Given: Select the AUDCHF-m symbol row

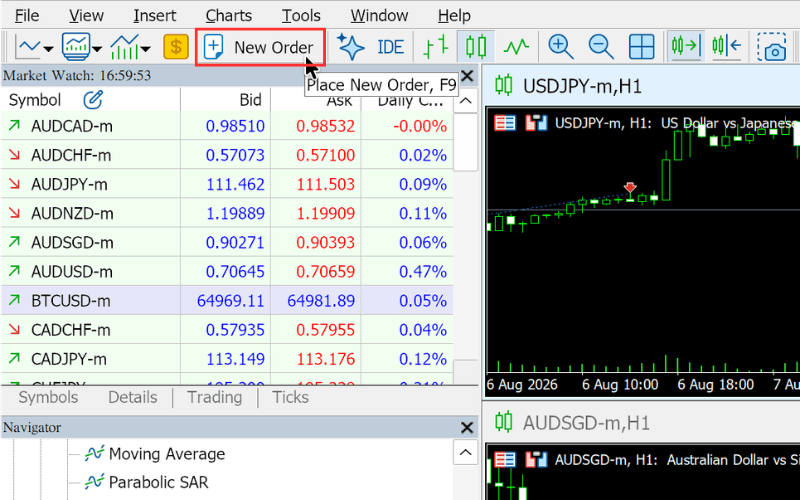Looking at the screenshot, I should pos(227,155).
